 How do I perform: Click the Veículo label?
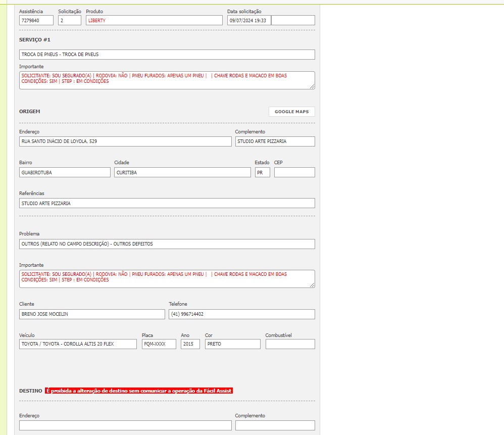click(27, 335)
